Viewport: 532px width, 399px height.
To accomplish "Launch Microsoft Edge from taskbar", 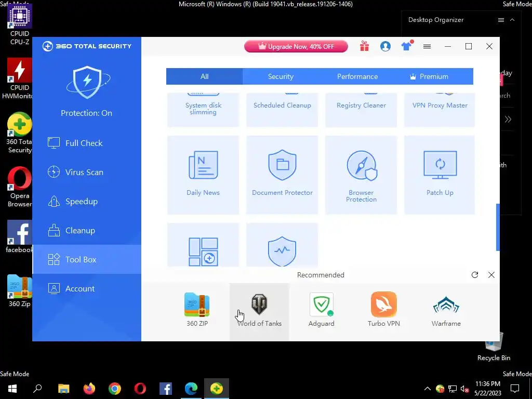I will 191,389.
